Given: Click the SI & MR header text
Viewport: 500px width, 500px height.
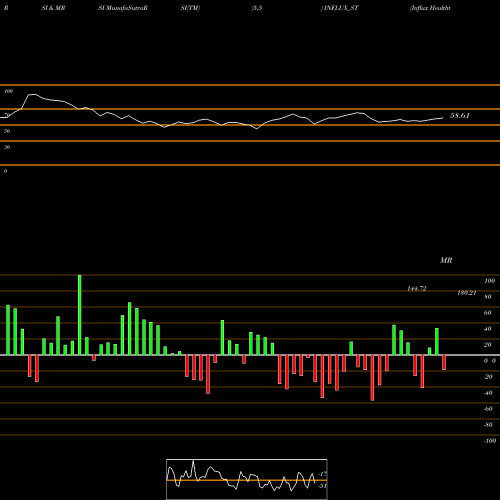Looking at the screenshot, I should pos(53,8).
